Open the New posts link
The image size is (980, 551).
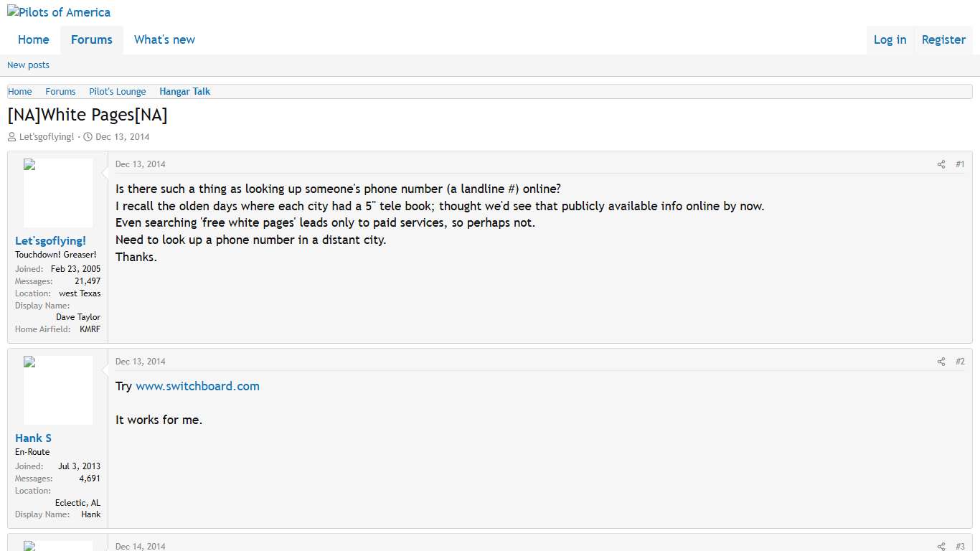(x=28, y=65)
